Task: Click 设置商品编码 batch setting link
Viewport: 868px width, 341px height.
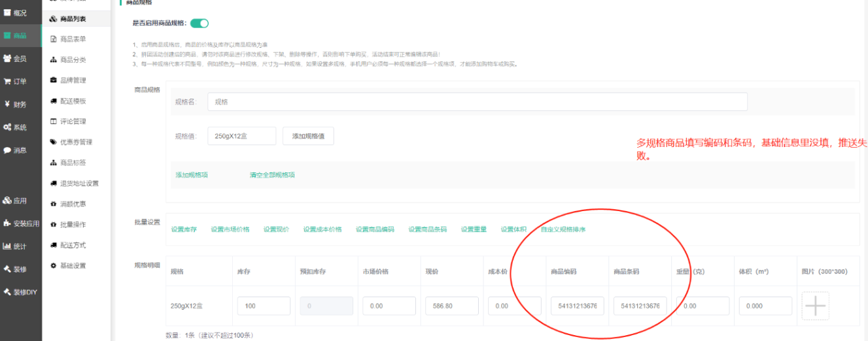Action: [x=375, y=229]
